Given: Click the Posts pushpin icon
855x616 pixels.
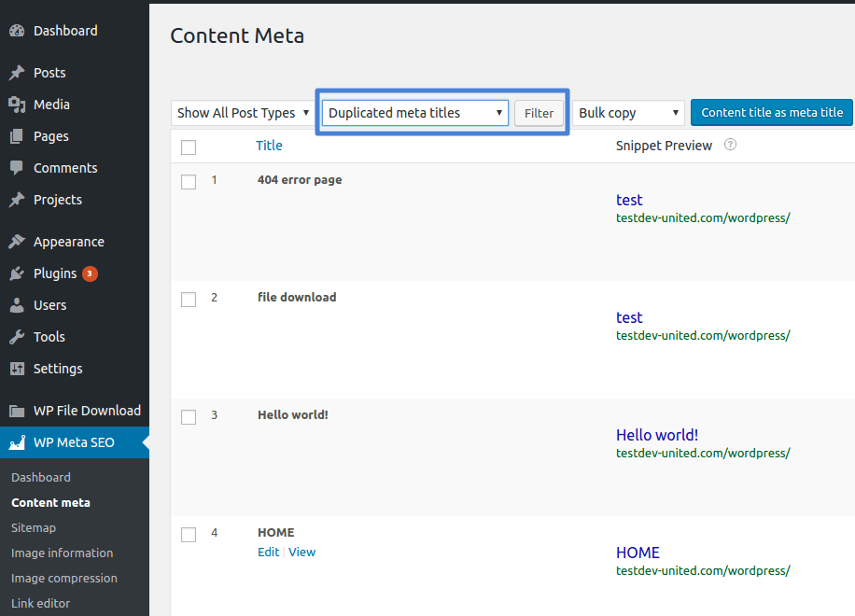Looking at the screenshot, I should pos(17,73).
